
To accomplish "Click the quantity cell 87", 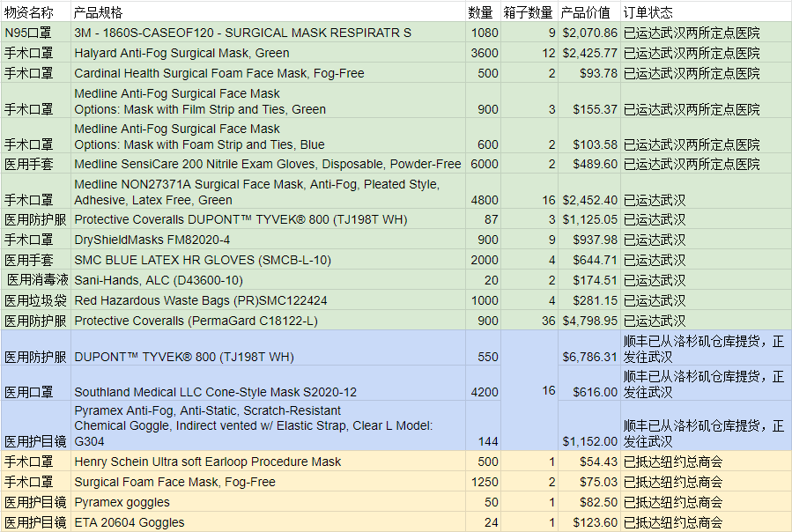I will (x=484, y=219).
